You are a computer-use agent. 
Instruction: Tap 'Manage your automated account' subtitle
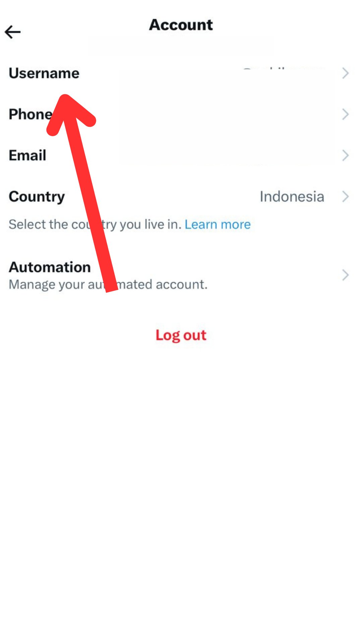tap(108, 284)
